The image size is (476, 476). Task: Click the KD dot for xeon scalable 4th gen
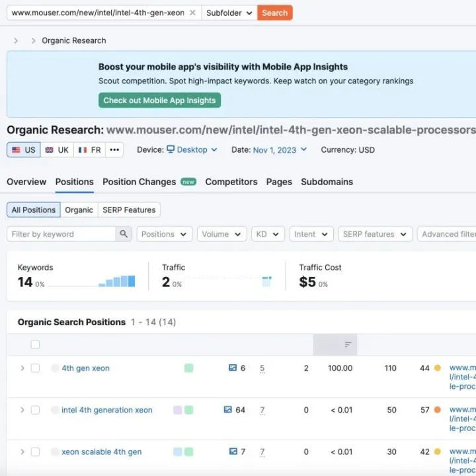[x=437, y=452]
